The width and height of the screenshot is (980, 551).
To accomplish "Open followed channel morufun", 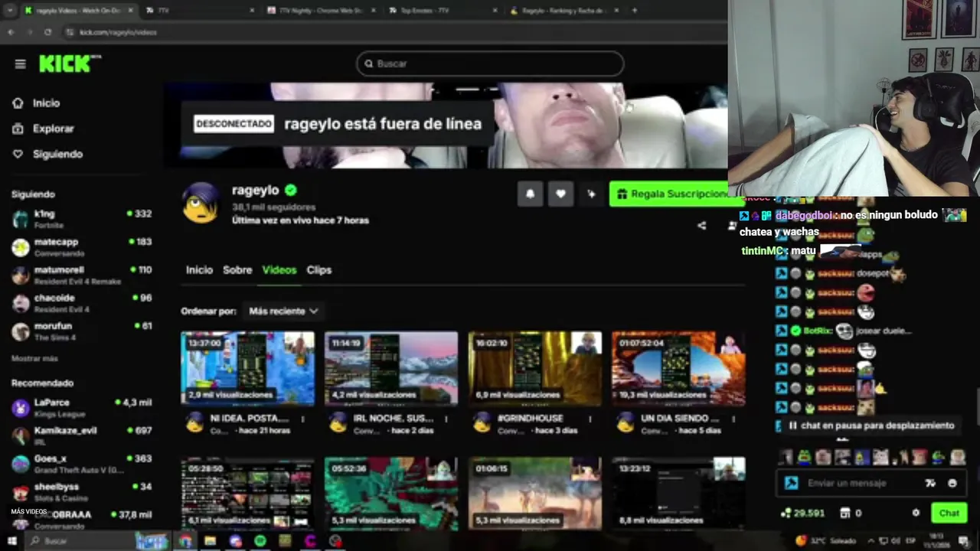I will (81, 331).
